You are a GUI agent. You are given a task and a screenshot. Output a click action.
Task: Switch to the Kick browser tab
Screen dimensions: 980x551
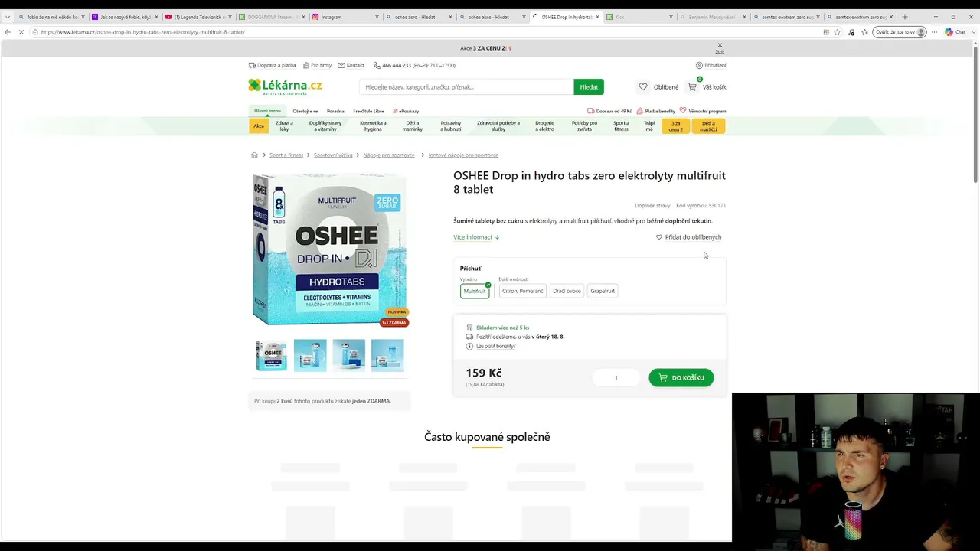click(639, 17)
